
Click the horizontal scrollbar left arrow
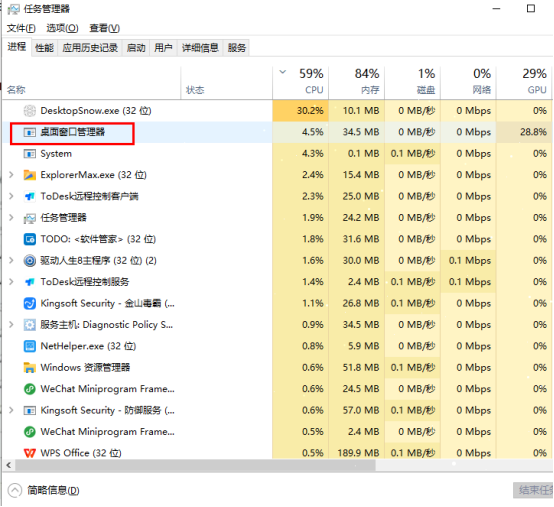coord(9,465)
